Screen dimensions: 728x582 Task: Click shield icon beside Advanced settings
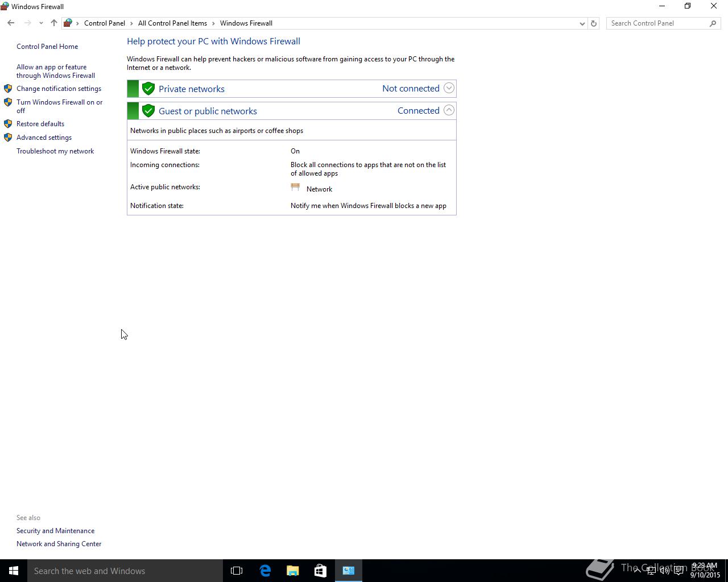click(x=8, y=138)
